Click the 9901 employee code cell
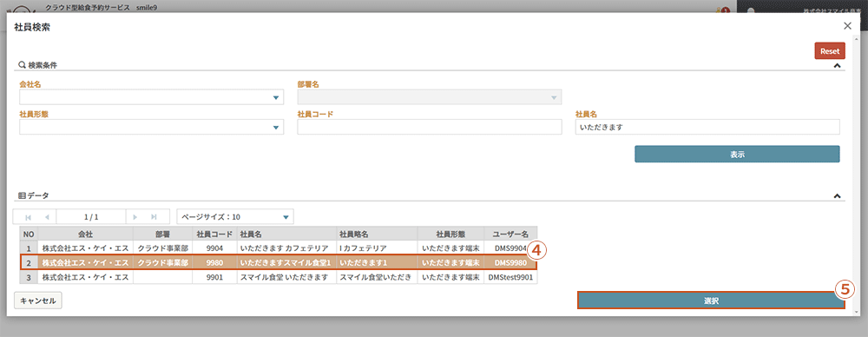 click(x=214, y=277)
